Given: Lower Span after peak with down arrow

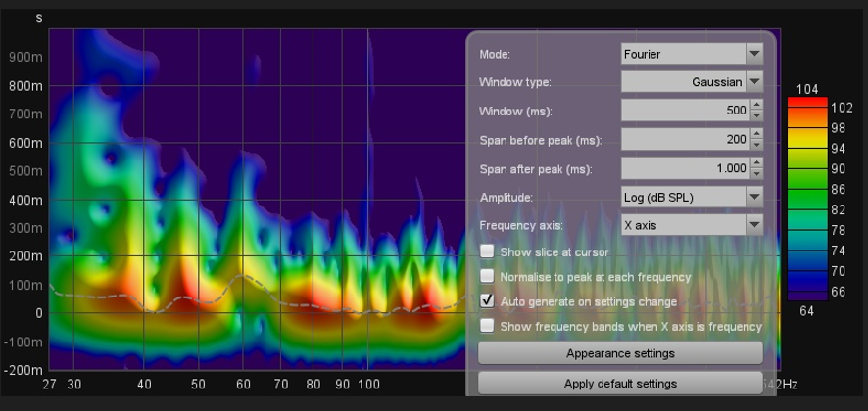Looking at the screenshot, I should (756, 173).
